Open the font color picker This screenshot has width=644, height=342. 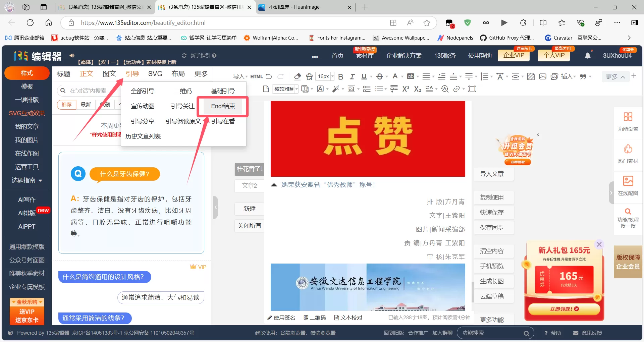(395, 76)
